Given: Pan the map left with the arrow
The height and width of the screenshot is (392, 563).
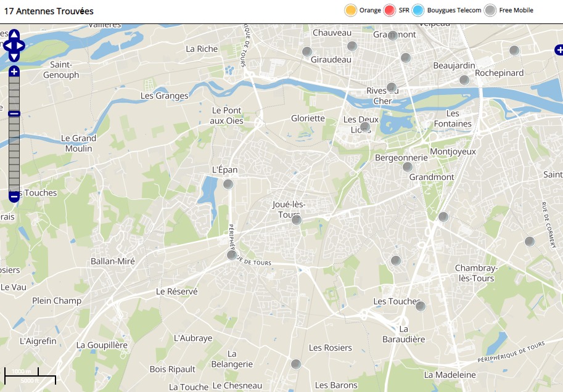Looking at the screenshot, I should click(x=8, y=46).
